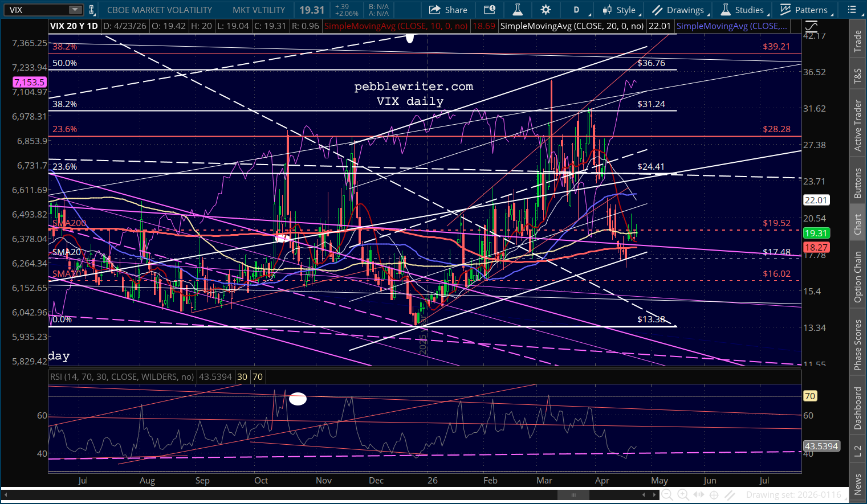
Task: Click the $13.38 Fibonacci level label
Action: (651, 319)
